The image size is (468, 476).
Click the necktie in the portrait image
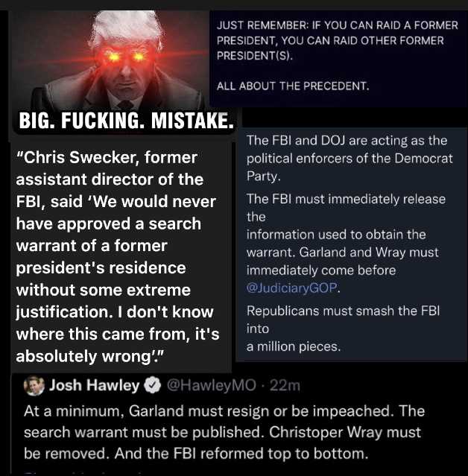click(125, 104)
